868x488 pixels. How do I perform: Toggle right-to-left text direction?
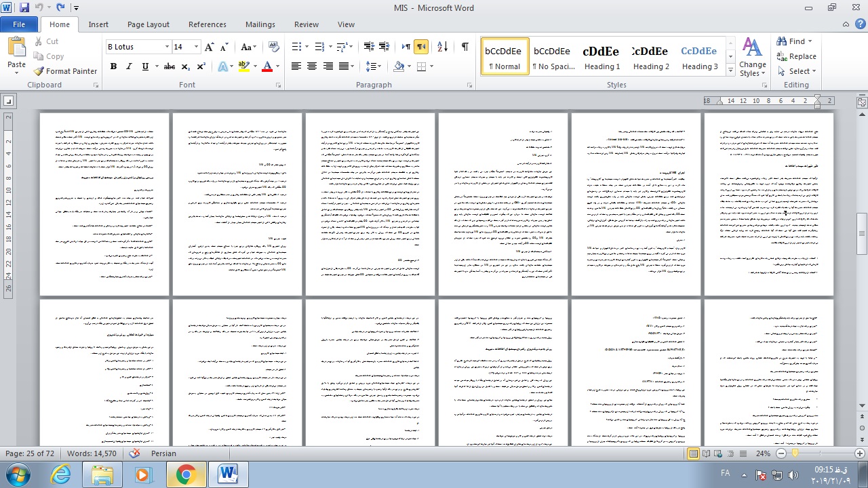(x=422, y=47)
